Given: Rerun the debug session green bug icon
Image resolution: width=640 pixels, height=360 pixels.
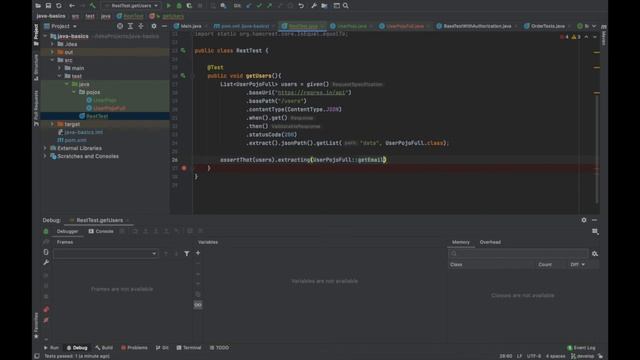Looking at the screenshot, I should click(46, 231).
